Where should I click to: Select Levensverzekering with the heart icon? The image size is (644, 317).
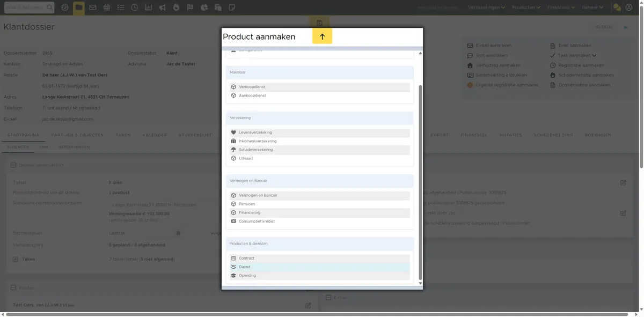pos(320,132)
